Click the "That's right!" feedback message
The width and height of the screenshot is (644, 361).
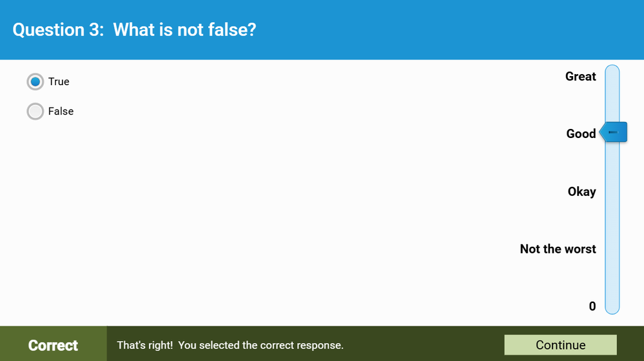coord(230,346)
